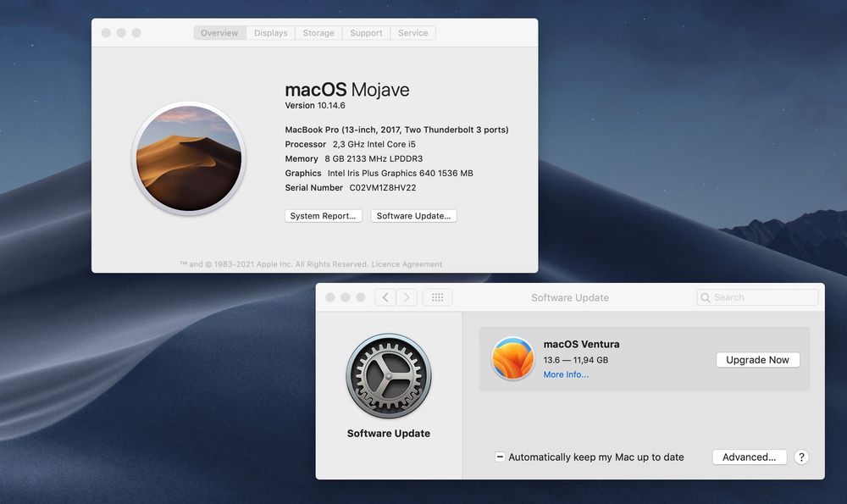Follow the More Info... link
The width and height of the screenshot is (847, 504).
[566, 374]
